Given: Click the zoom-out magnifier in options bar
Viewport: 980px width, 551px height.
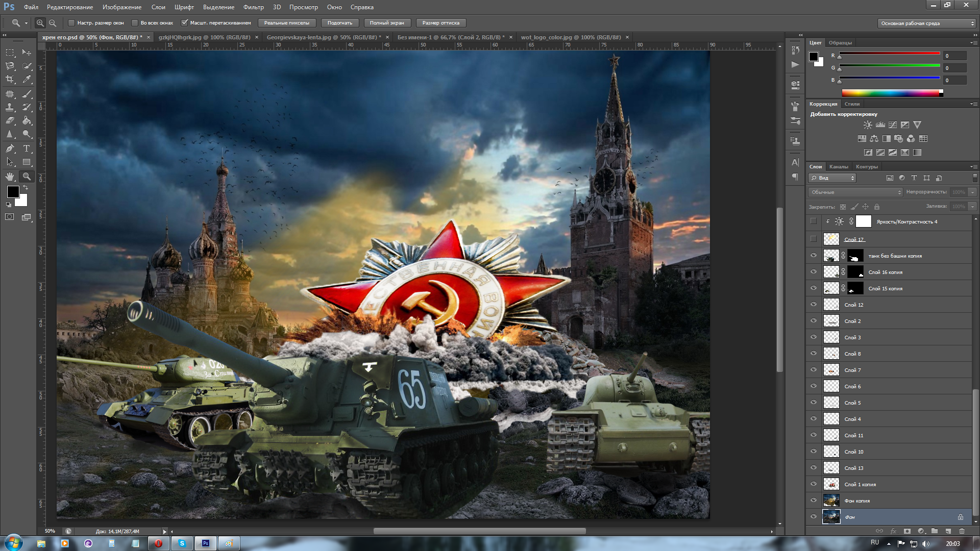Looking at the screenshot, I should pyautogui.click(x=52, y=23).
